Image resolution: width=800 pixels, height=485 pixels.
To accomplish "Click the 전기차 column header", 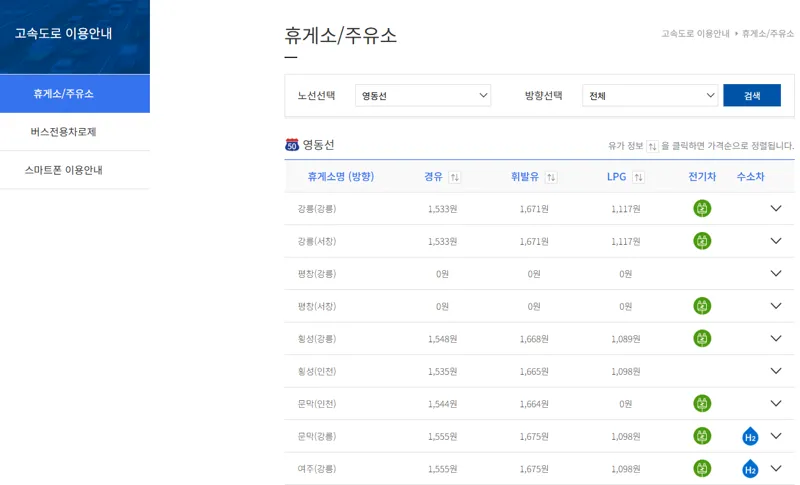I will click(702, 176).
